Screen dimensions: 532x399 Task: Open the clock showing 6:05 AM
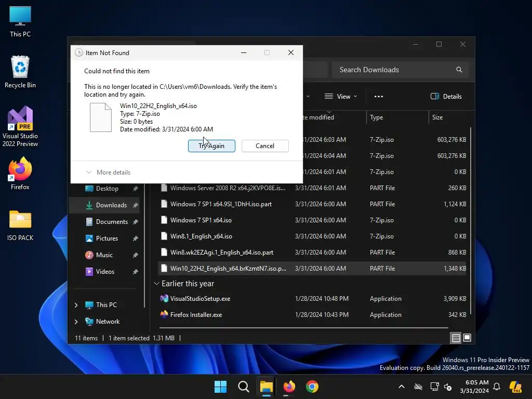(474, 387)
